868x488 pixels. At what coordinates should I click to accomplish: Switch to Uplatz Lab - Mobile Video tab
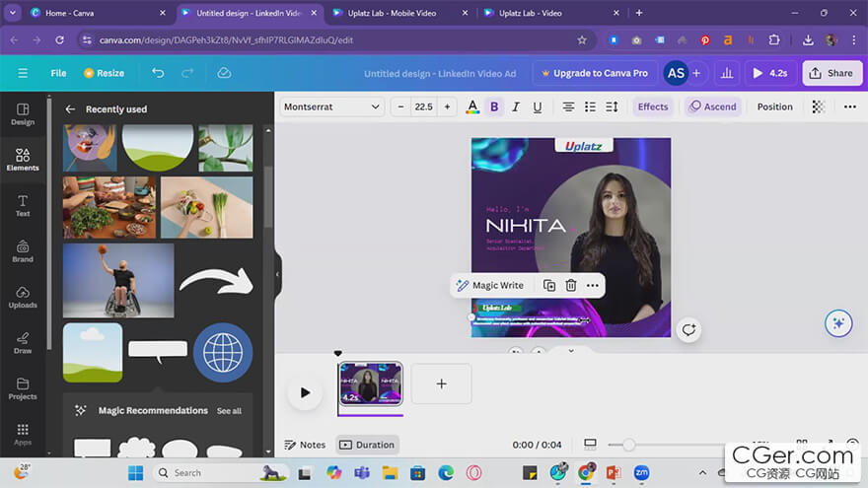click(399, 13)
